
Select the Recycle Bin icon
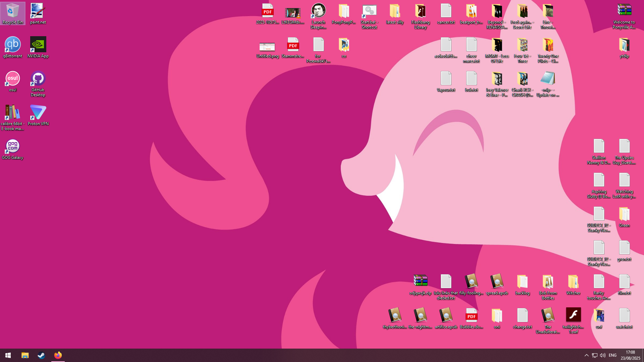12,13
